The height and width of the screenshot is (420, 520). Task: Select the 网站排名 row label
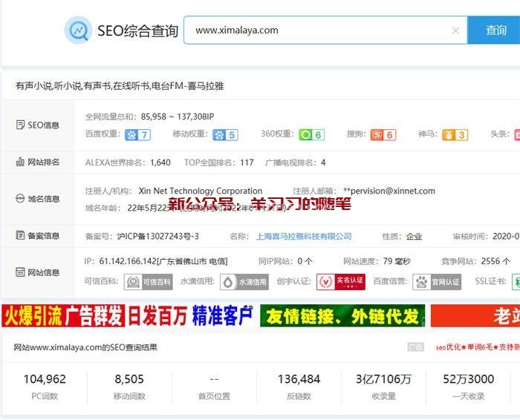pyautogui.click(x=37, y=163)
